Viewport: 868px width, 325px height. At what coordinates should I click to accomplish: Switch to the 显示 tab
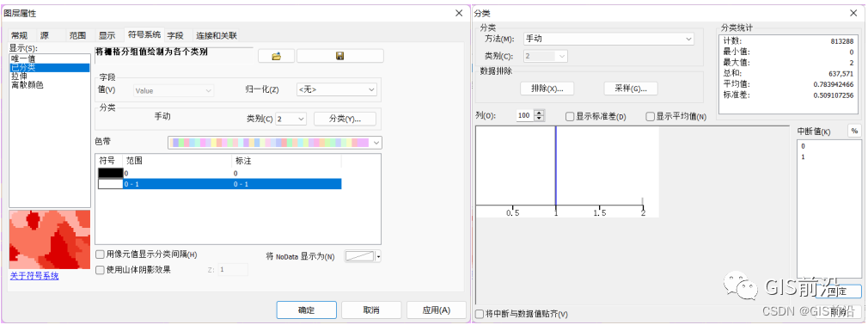tap(107, 35)
